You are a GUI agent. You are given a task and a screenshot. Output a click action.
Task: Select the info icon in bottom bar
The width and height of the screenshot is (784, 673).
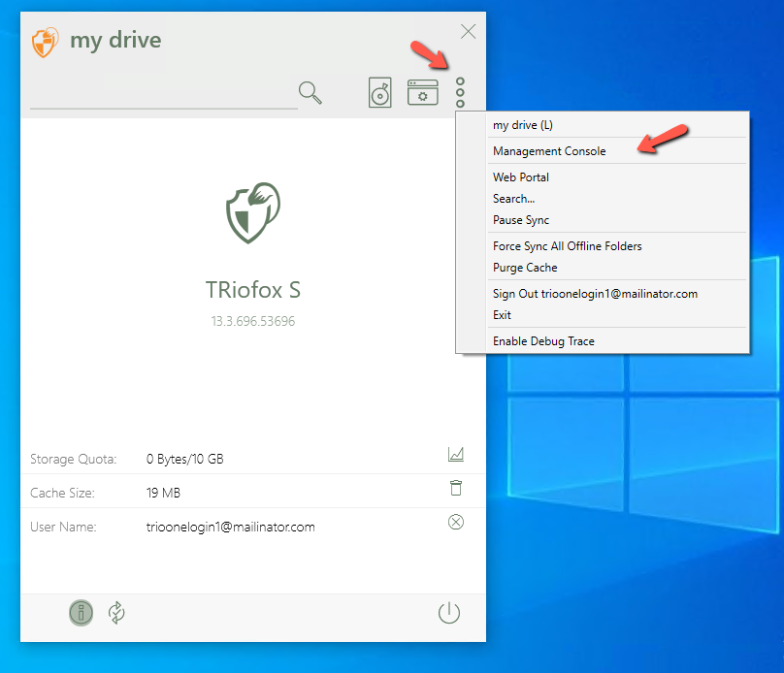pos(81,613)
